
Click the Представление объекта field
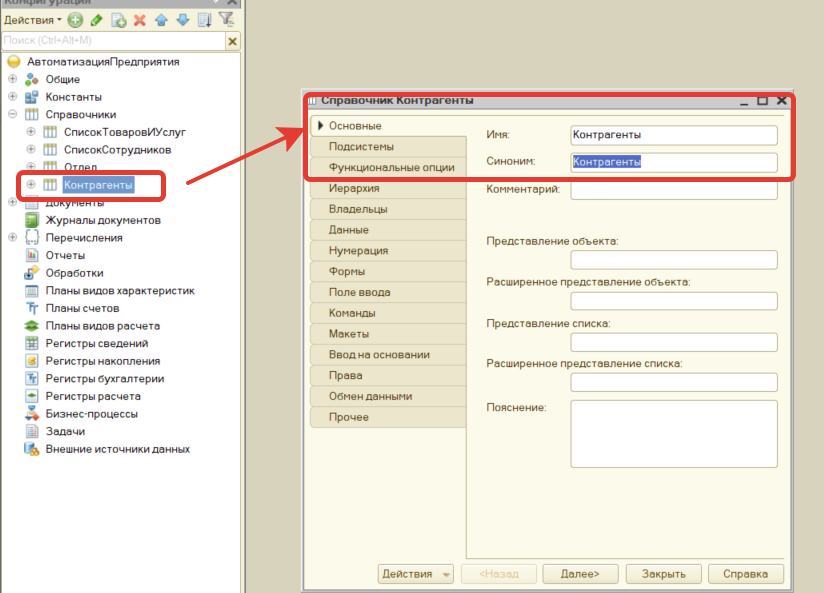pos(674,260)
